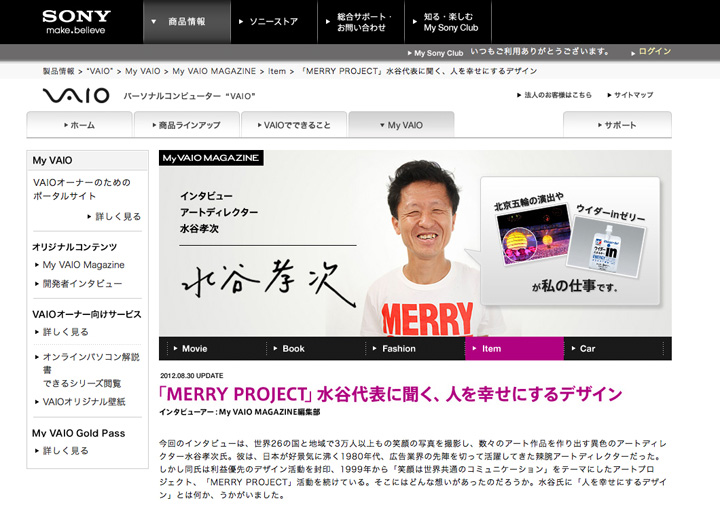Expand the My VAIO tab dropdown

point(401,124)
